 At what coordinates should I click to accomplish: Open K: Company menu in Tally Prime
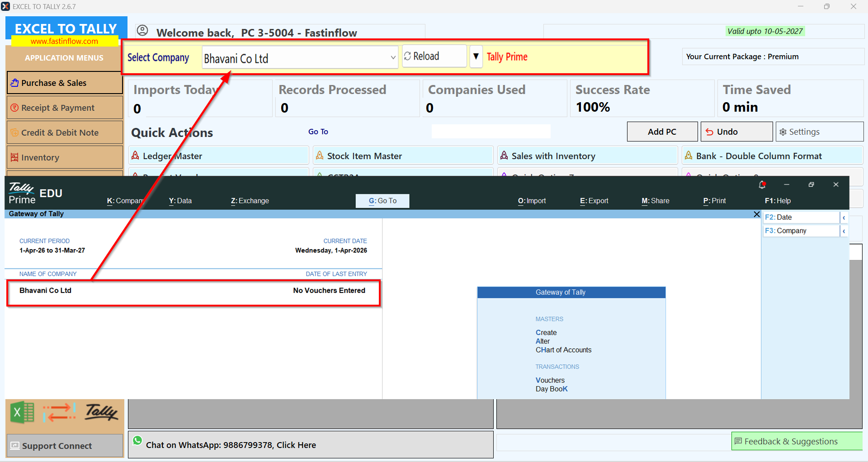click(x=125, y=201)
